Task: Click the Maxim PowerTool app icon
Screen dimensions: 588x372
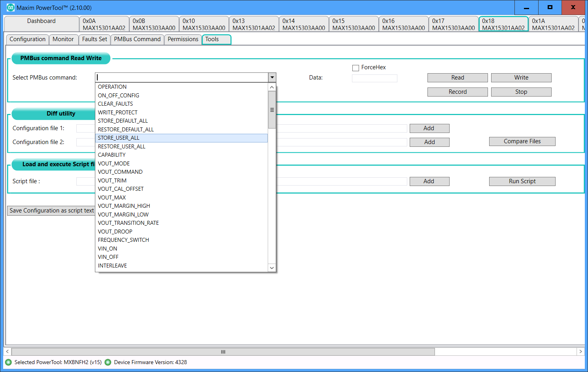Action: 11,8
